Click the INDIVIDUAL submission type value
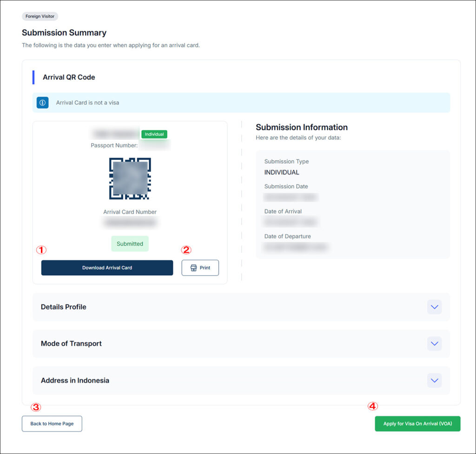476x454 pixels. point(282,172)
